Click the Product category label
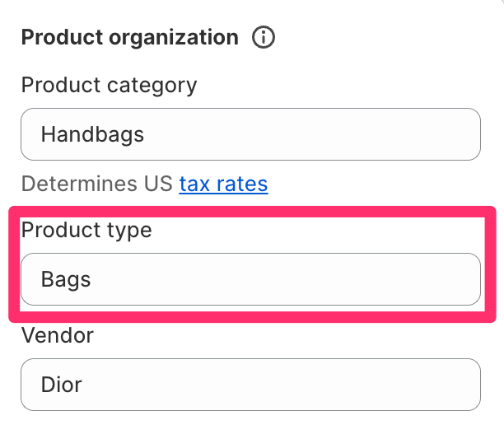This screenshot has height=425, width=504. click(x=109, y=85)
